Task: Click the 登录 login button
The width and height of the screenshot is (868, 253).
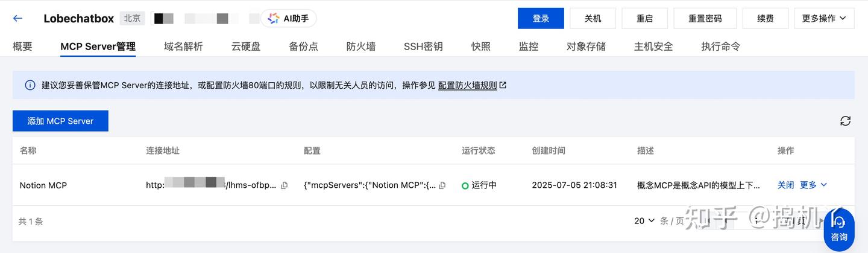Action: coord(541,18)
